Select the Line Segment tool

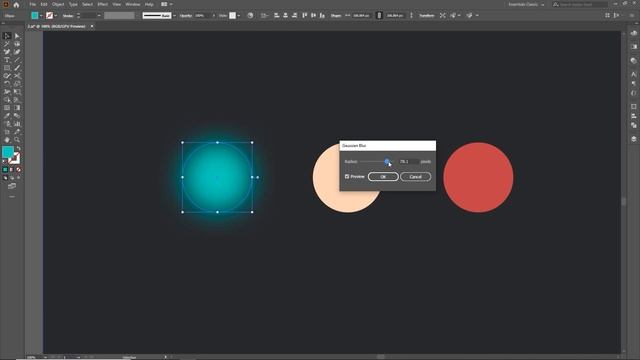tap(17, 60)
